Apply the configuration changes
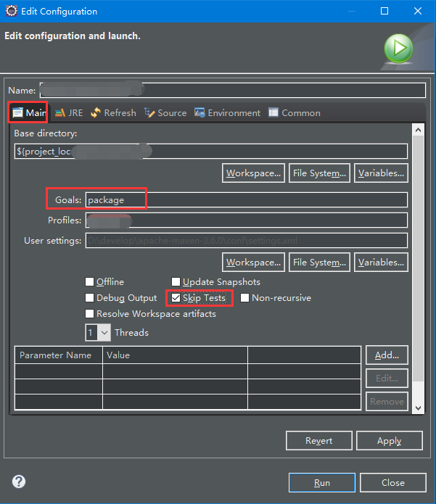 point(390,441)
